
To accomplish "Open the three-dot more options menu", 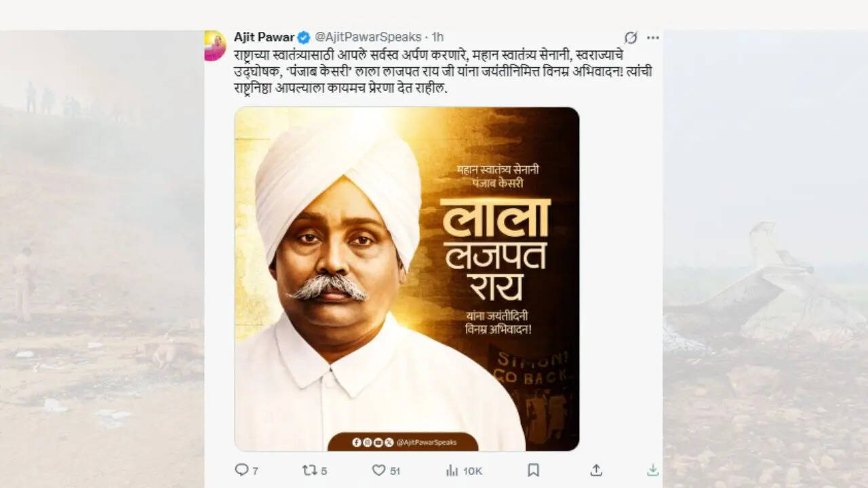I will [x=652, y=37].
